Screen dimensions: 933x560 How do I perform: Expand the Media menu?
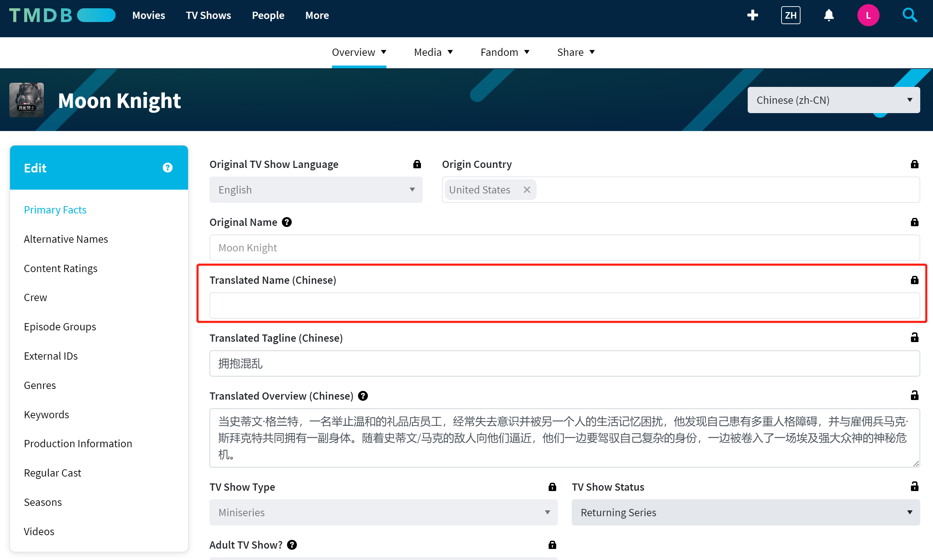click(x=433, y=52)
